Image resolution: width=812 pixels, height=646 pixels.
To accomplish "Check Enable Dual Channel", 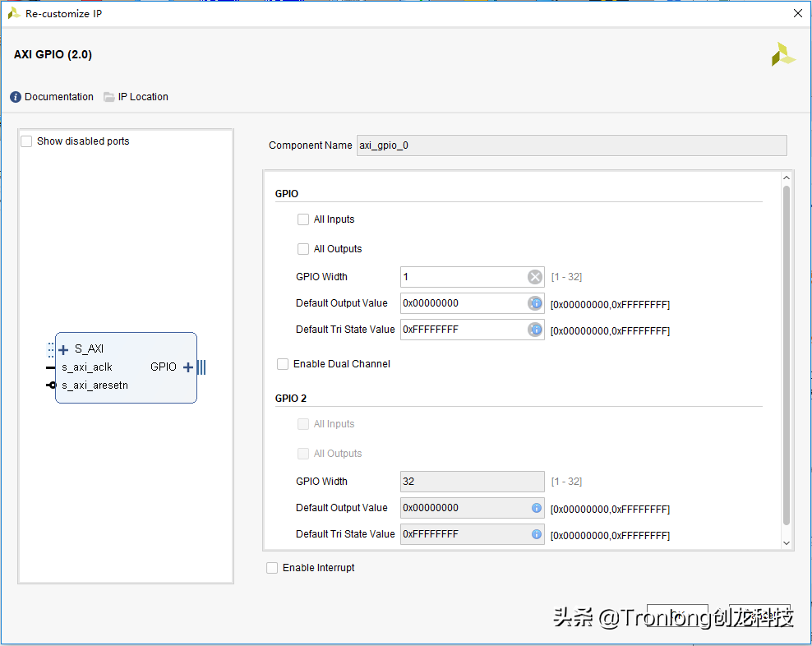I will [x=282, y=364].
